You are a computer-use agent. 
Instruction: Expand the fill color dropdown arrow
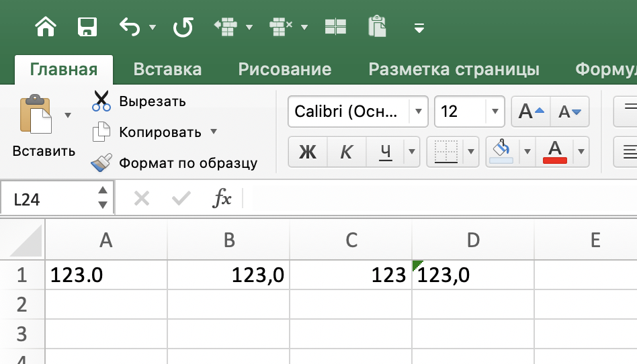[527, 152]
